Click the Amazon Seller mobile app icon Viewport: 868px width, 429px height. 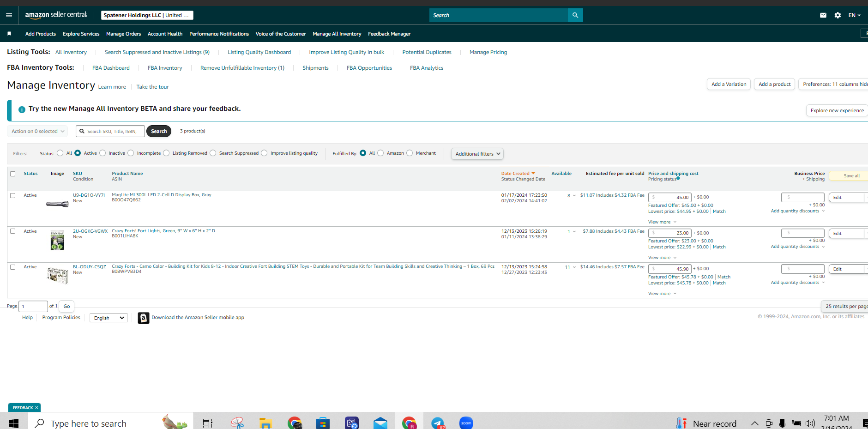pos(144,318)
